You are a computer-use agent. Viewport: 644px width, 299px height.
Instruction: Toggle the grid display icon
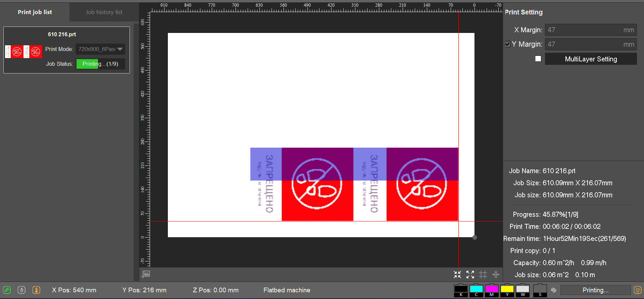coord(483,275)
